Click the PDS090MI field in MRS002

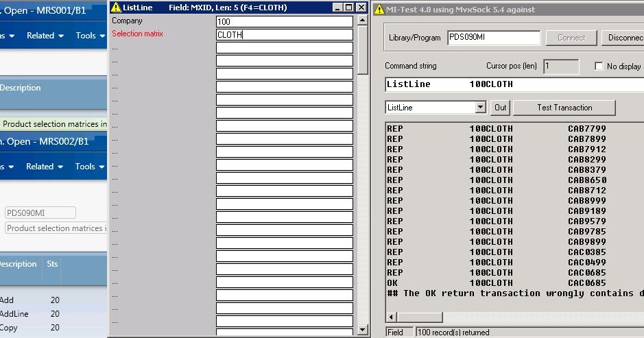pos(40,213)
